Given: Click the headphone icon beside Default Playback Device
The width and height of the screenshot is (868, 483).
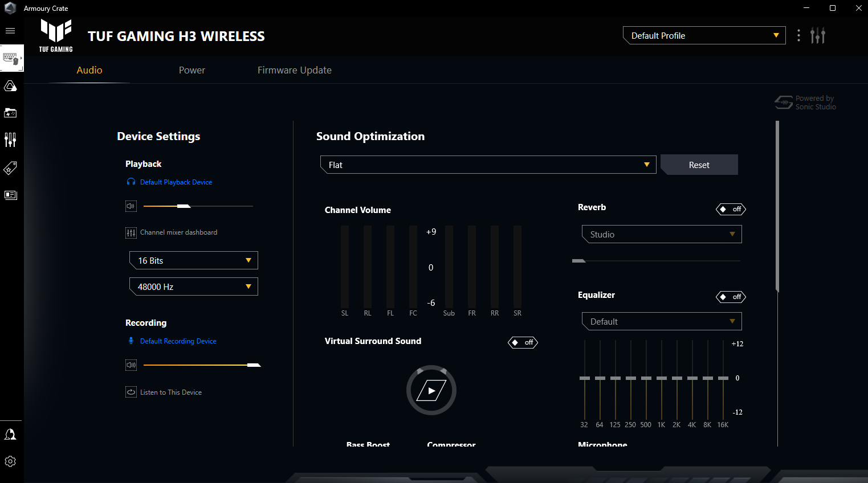Looking at the screenshot, I should point(131,182).
